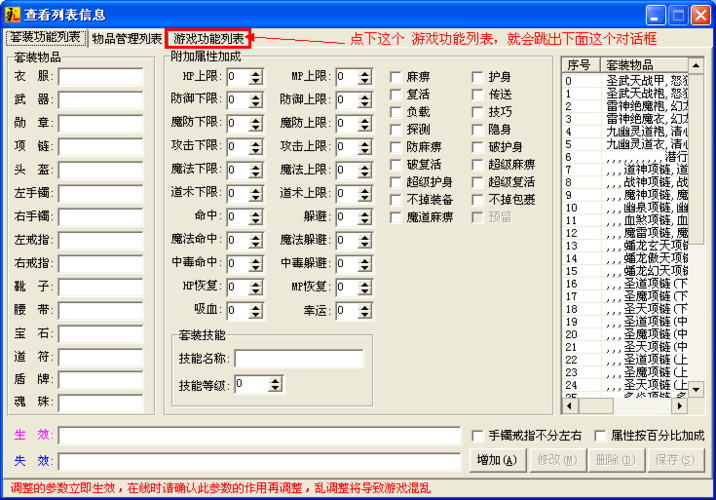716x500 pixels.
Task: Click the 技能名称 text field
Action: coord(299,359)
